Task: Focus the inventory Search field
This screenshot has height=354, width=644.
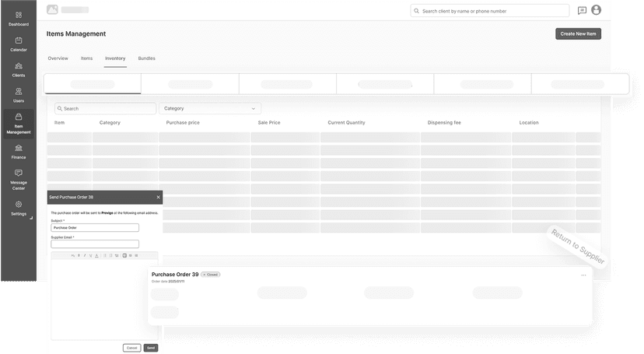Action: tap(105, 108)
